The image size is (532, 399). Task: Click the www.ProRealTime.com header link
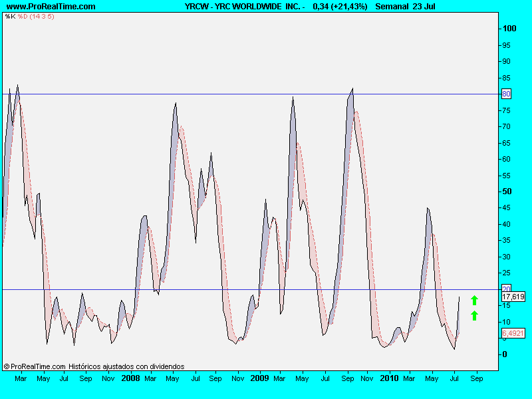51,7
